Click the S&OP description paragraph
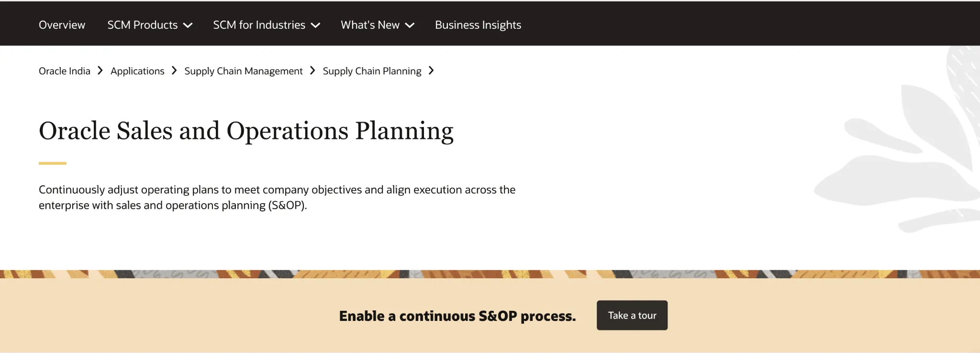This screenshot has width=980, height=353. click(x=277, y=197)
